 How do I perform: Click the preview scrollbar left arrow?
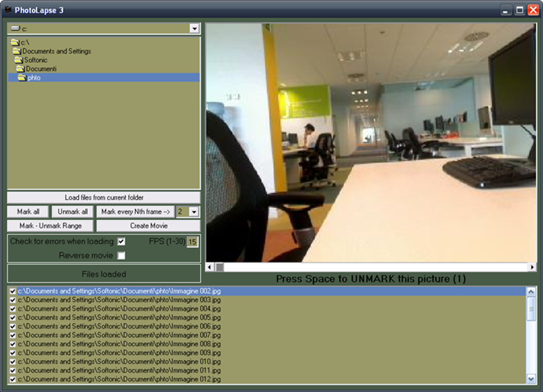pyautogui.click(x=210, y=267)
